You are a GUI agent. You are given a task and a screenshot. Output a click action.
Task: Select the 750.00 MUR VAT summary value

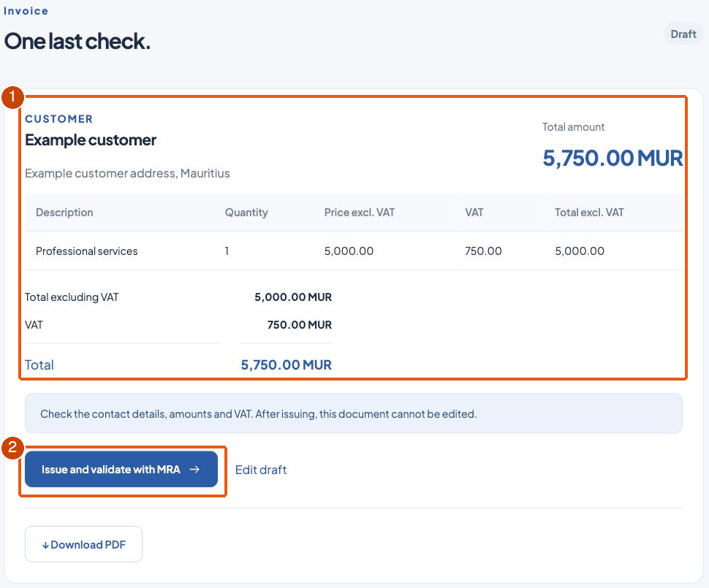click(x=300, y=325)
